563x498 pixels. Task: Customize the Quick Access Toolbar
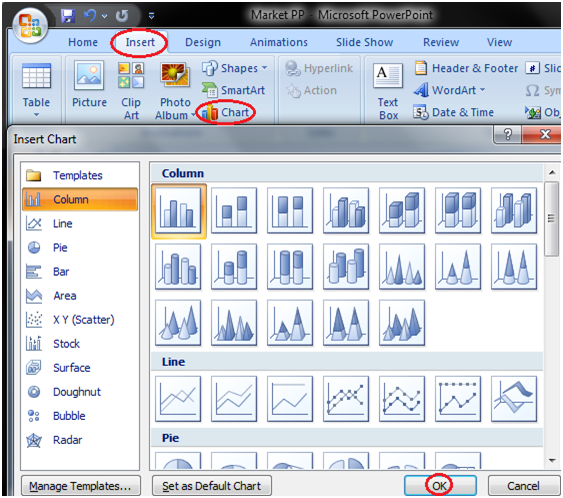tap(151, 16)
